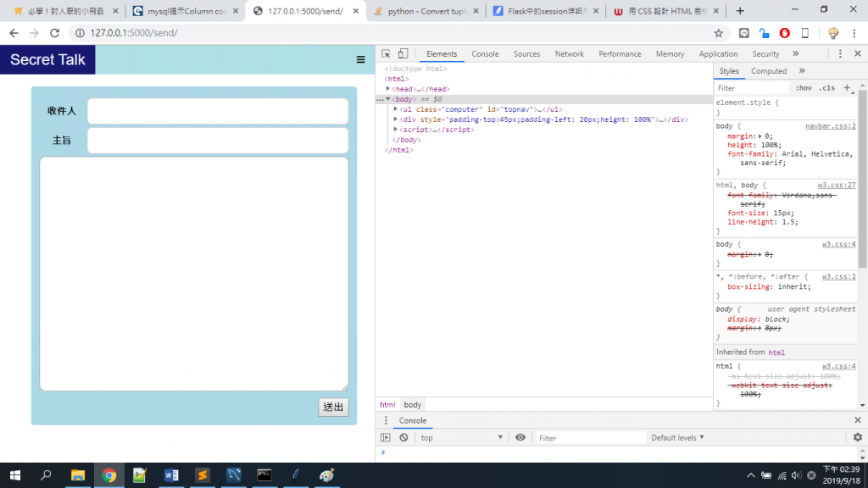This screenshot has height=488, width=868.
Task: Show the console sidebar icon
Action: [386, 438]
